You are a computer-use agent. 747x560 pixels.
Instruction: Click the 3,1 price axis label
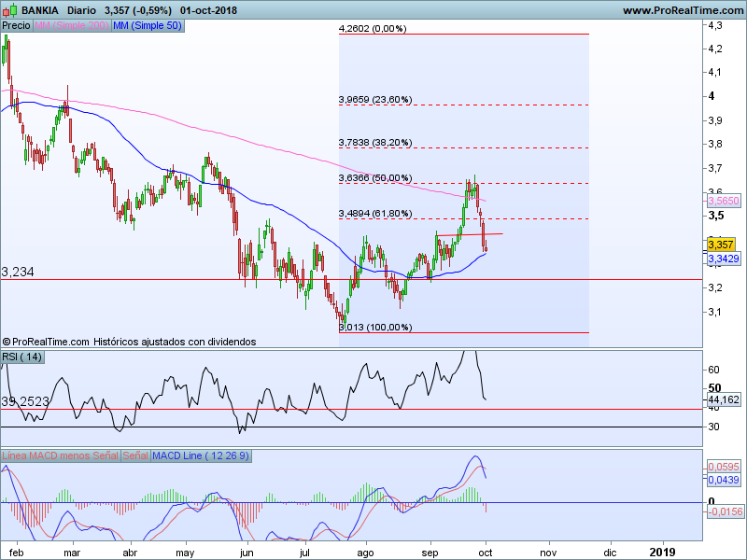click(715, 312)
